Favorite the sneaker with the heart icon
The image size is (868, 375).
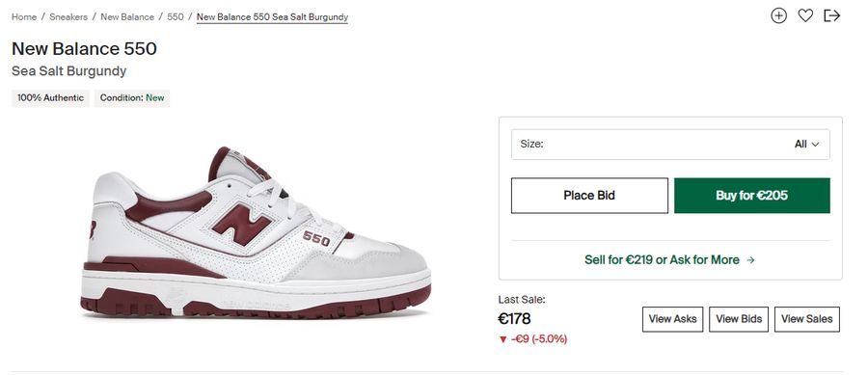805,15
